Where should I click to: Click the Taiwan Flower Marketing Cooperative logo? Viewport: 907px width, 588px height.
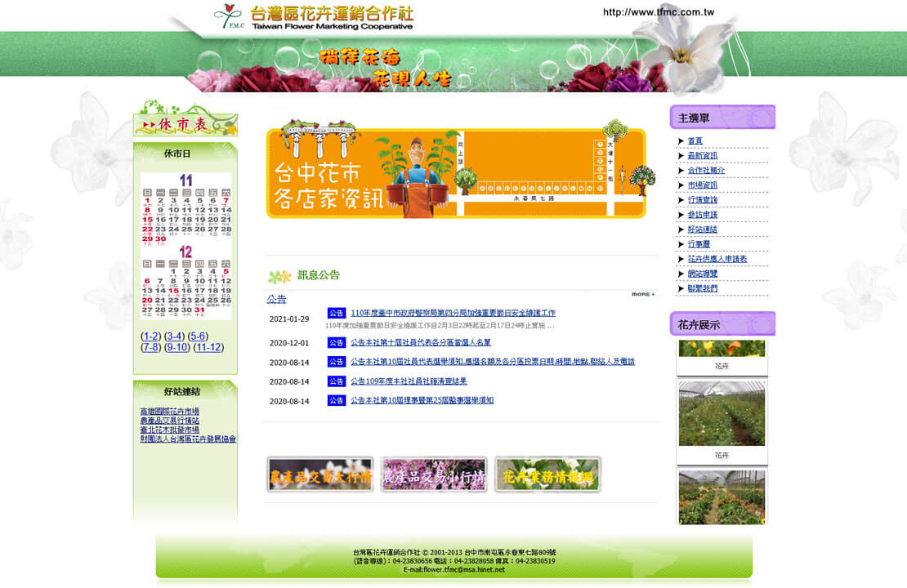(x=314, y=17)
